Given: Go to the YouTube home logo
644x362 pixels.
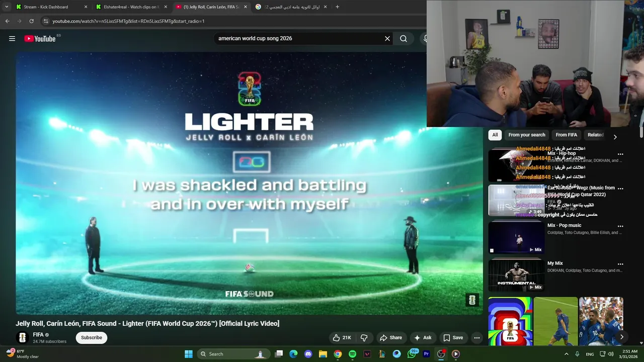Looking at the screenshot, I should 40,39.
